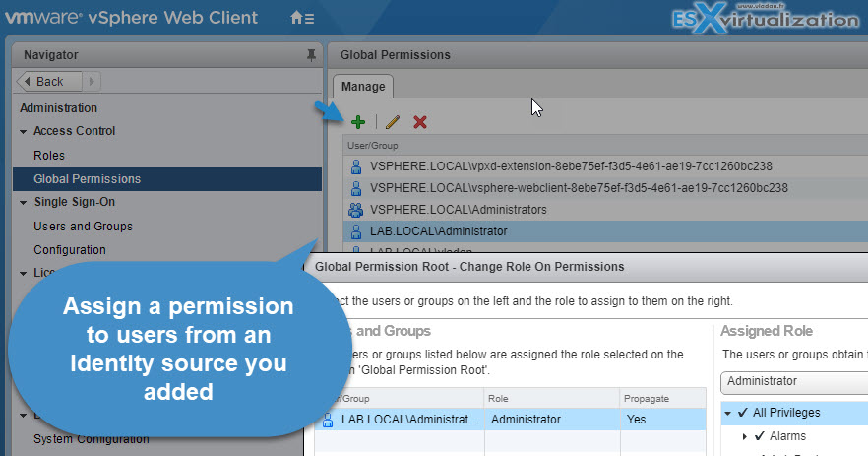868x456 pixels.
Task: Click the green Add permission plus icon
Action: tap(358, 122)
